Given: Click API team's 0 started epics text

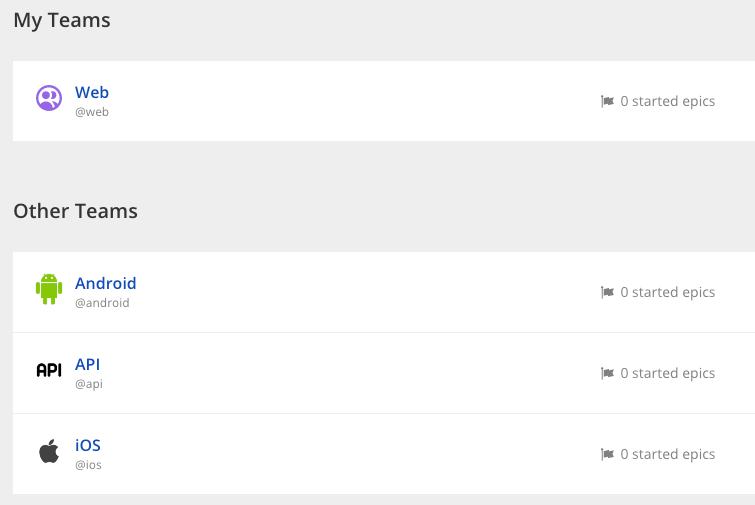Looking at the screenshot, I should click(x=667, y=373).
